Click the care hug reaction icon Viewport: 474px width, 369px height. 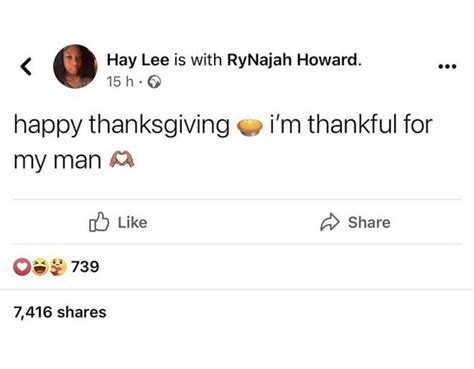point(58,267)
